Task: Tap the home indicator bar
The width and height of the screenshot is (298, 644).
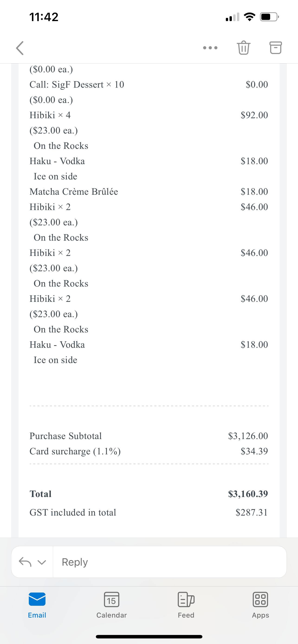Action: tap(149, 637)
